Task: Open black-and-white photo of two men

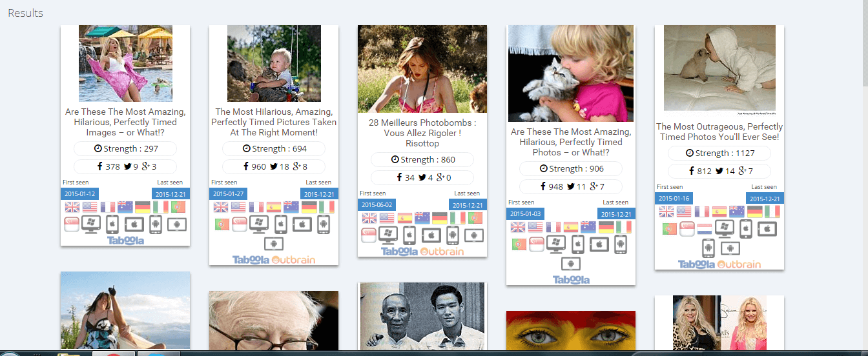Action: click(x=422, y=316)
